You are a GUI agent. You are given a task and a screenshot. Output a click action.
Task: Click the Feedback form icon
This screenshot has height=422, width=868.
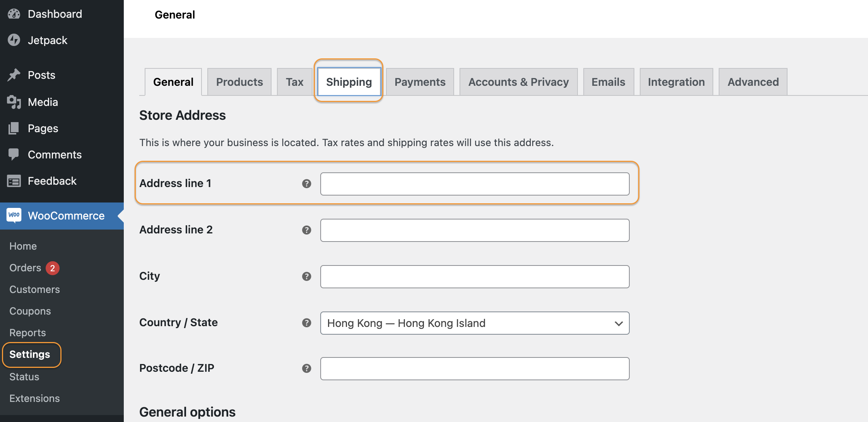[14, 181]
